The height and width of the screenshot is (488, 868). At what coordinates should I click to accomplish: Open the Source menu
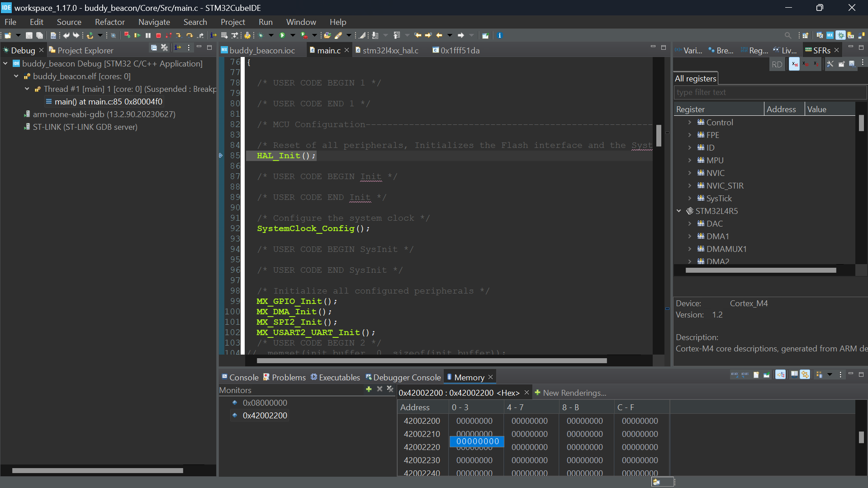(x=69, y=22)
